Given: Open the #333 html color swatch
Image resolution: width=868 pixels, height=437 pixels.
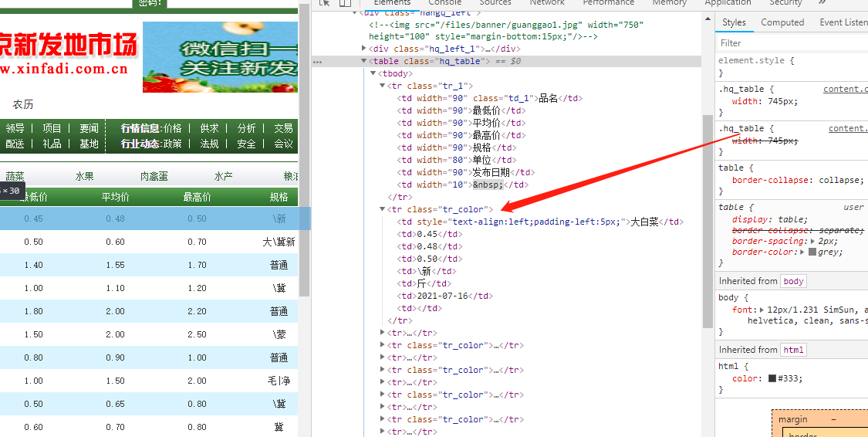Looking at the screenshot, I should click(772, 379).
